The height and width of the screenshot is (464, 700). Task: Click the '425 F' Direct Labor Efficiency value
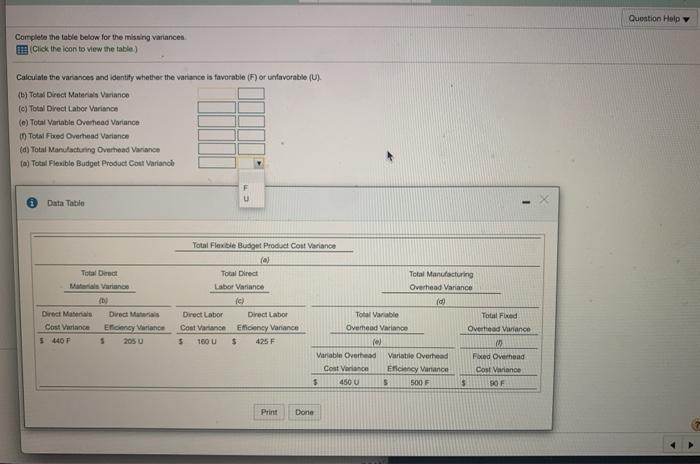[x=265, y=342]
